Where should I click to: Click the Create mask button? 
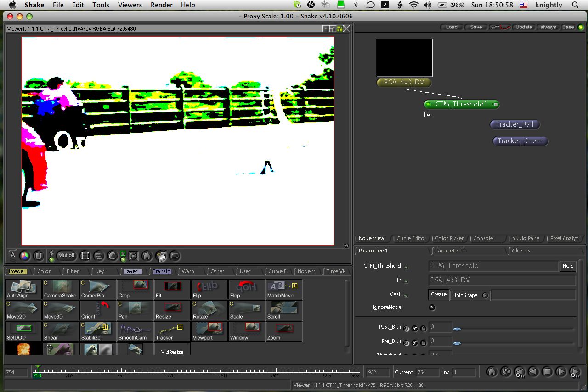[x=439, y=295]
